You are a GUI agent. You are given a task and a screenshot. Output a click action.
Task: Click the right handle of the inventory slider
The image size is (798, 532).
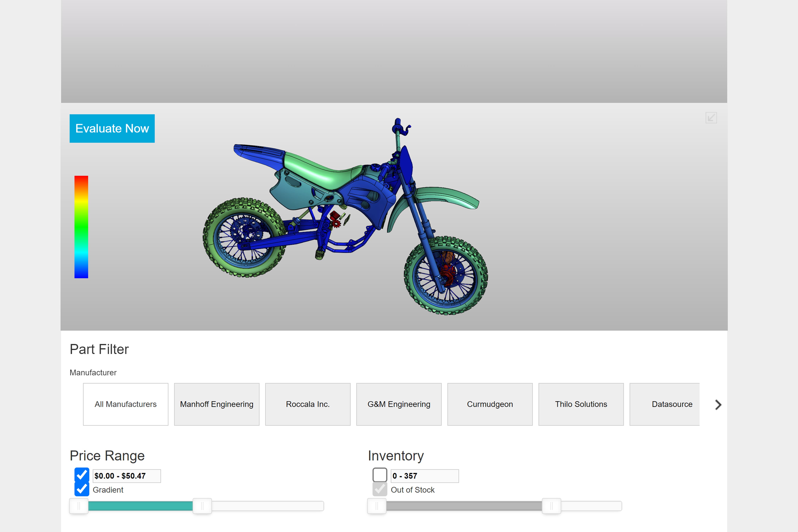pos(551,506)
